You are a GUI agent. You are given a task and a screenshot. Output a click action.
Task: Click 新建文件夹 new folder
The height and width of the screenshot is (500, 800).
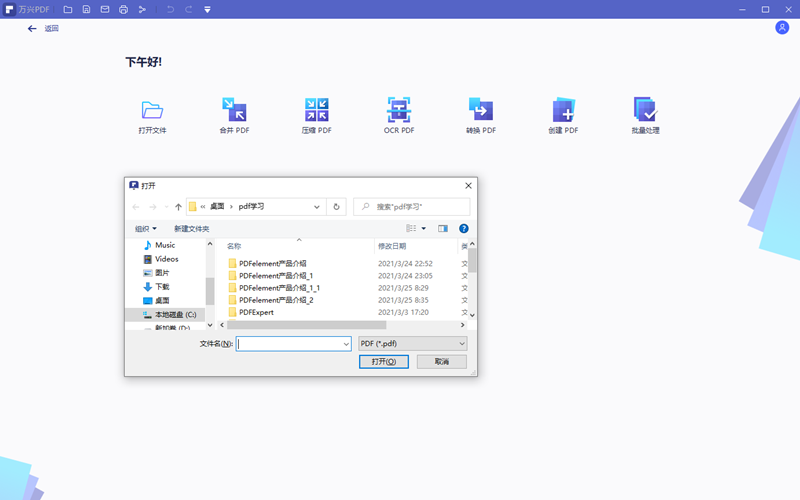click(x=192, y=229)
